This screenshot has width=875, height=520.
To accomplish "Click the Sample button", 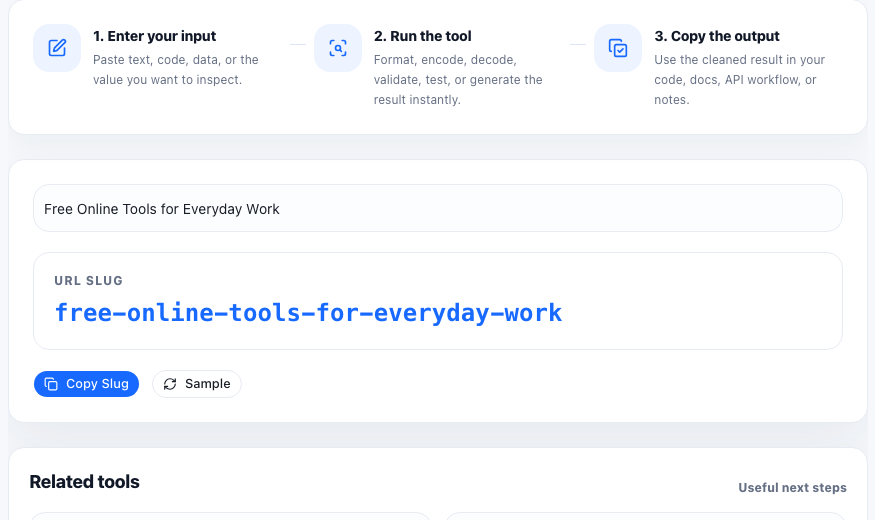I will coord(197,384).
